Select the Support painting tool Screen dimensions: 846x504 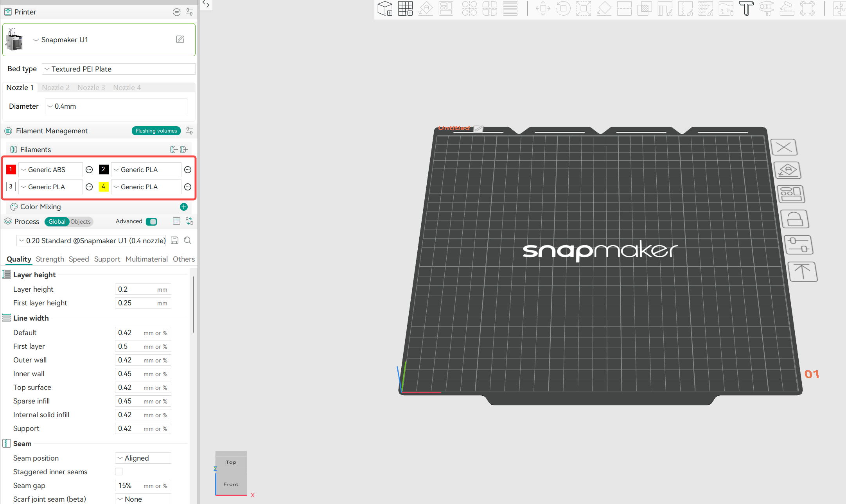click(x=665, y=8)
